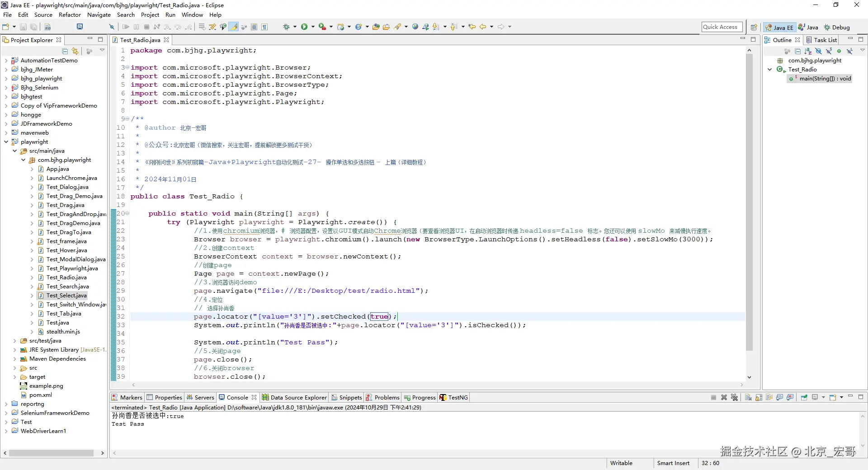
Task: Click the Debug bug icon in the toolbar
Action: tap(286, 27)
